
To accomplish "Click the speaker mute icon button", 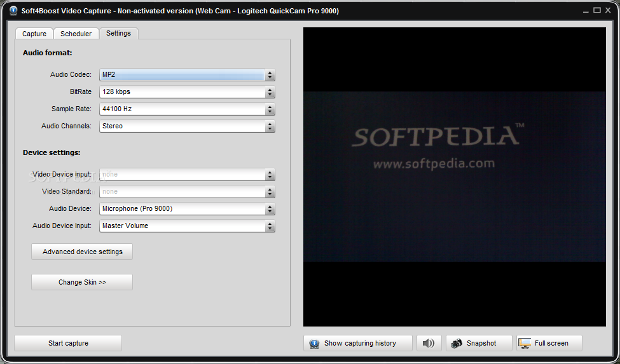I will (x=429, y=343).
